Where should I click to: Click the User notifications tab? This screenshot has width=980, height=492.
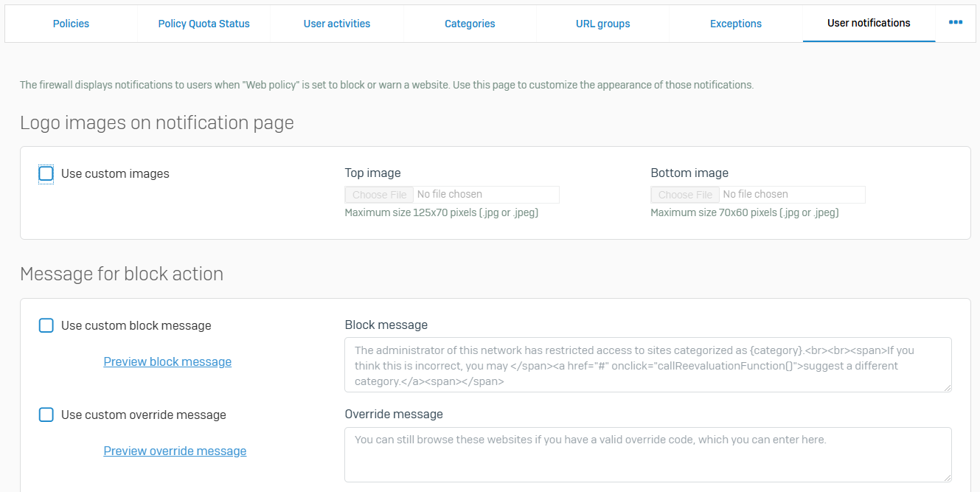[x=869, y=23]
